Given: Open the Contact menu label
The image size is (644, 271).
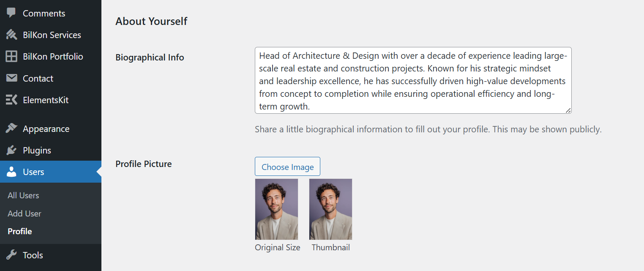Looking at the screenshot, I should point(38,79).
